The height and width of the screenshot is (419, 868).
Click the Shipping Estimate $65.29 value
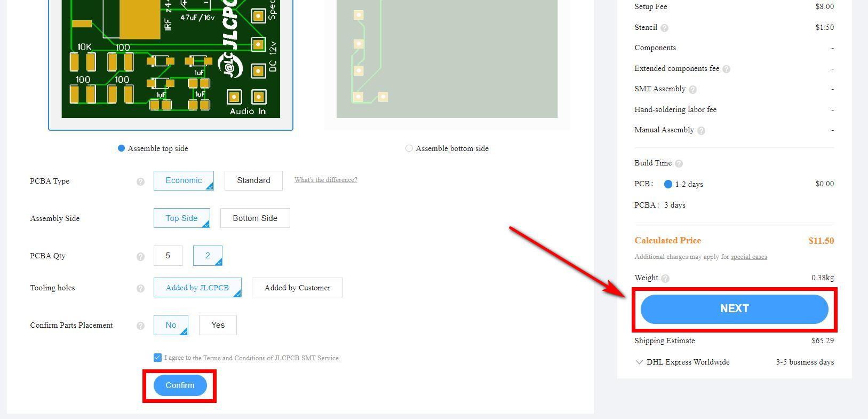pos(823,341)
